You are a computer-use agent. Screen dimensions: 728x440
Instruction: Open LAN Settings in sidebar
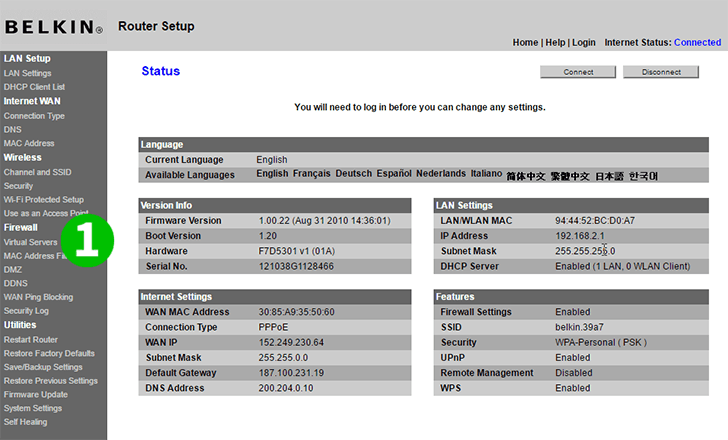[x=27, y=73]
